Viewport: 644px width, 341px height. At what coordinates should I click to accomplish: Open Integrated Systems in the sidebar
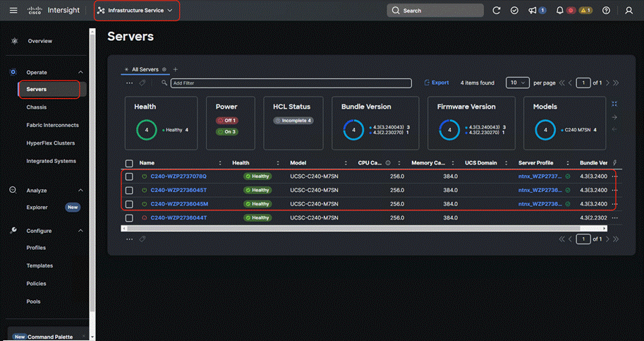click(51, 161)
